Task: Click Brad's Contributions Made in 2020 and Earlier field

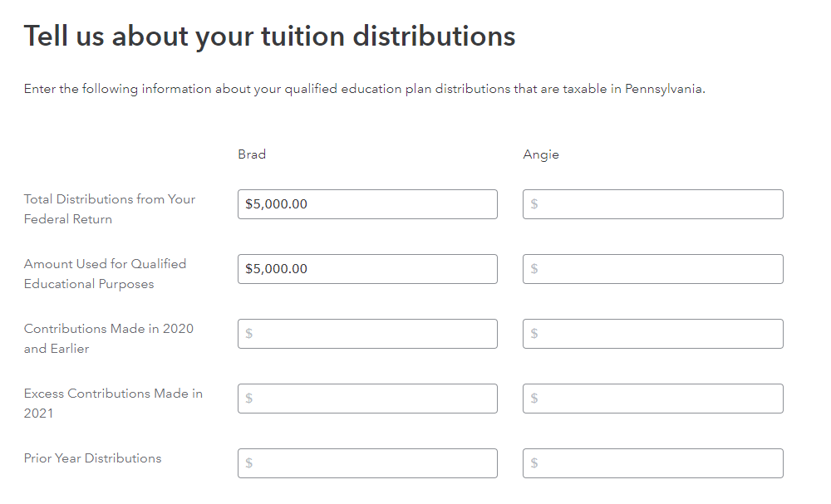Action: 367,334
